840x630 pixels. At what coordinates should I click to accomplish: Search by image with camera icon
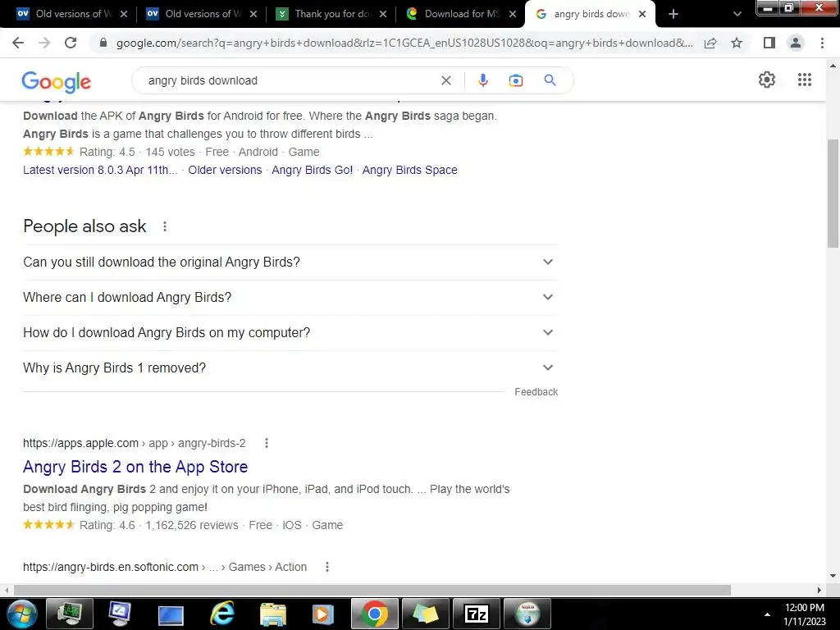tap(515, 80)
